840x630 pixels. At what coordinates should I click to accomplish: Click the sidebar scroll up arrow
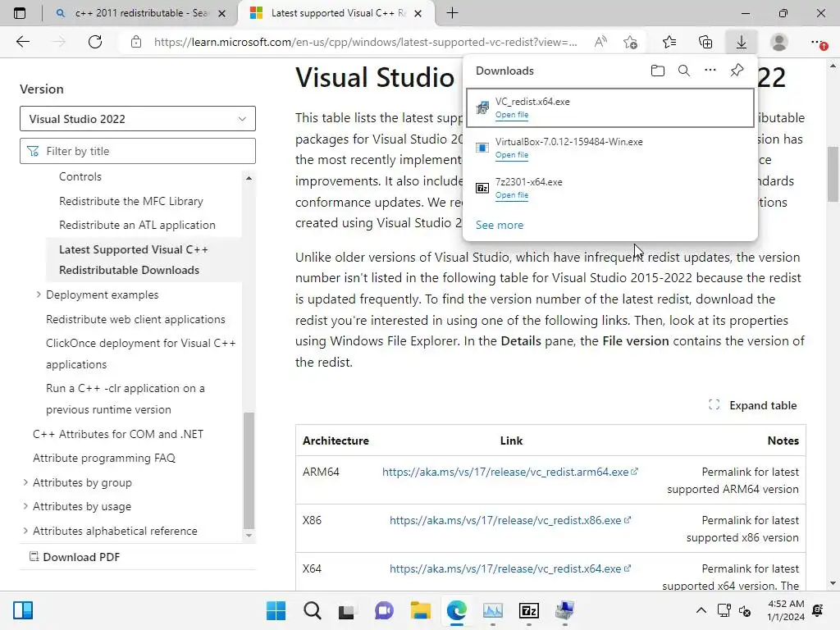coord(249,178)
